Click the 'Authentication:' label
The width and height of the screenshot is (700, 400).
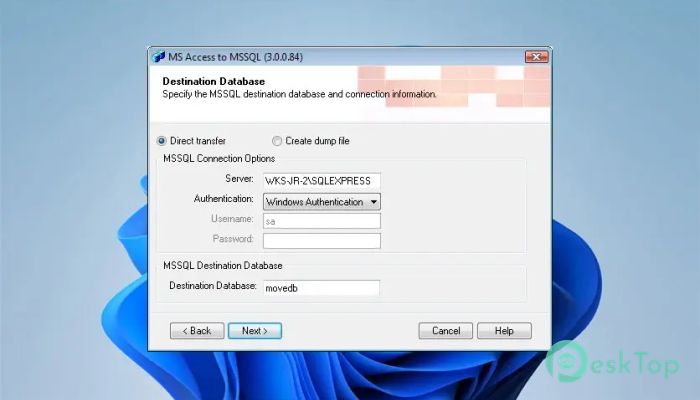tap(224, 199)
